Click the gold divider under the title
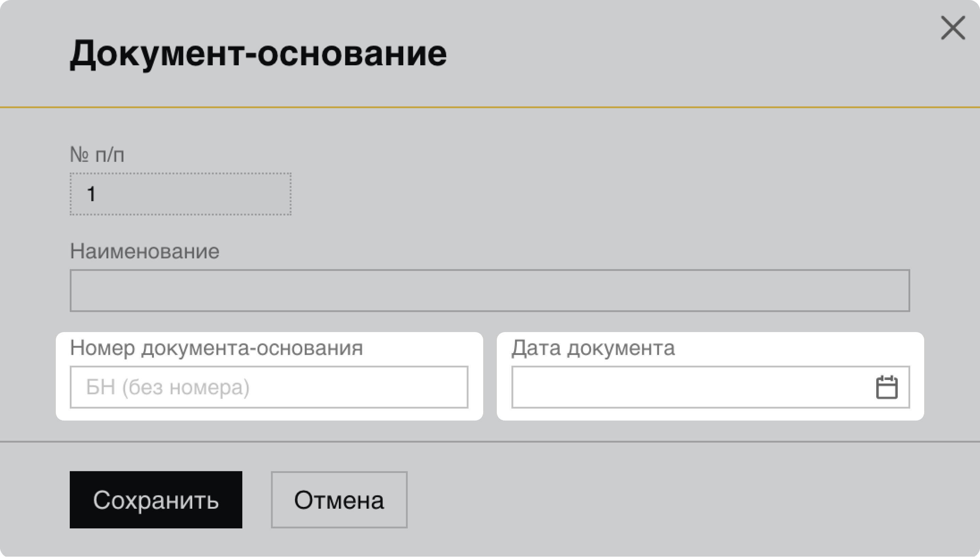 pyautogui.click(x=490, y=107)
